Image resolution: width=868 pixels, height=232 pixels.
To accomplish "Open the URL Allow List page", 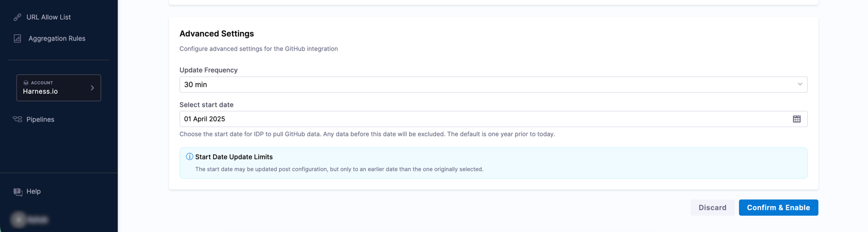I will click(48, 17).
